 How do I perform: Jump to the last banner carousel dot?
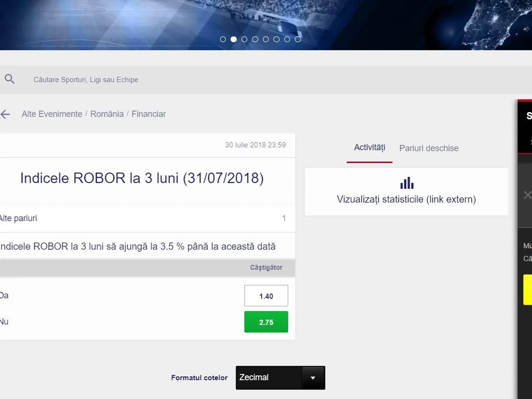298,39
